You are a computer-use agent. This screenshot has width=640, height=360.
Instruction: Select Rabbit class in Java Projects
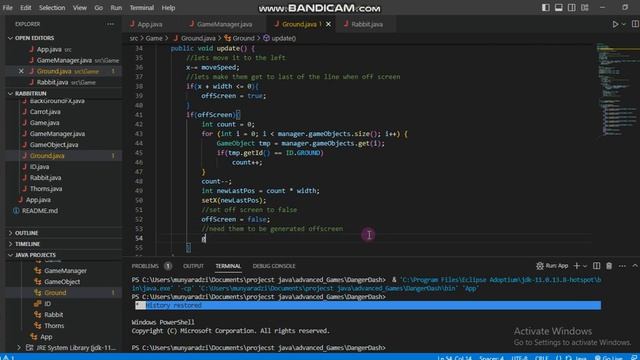click(53, 315)
